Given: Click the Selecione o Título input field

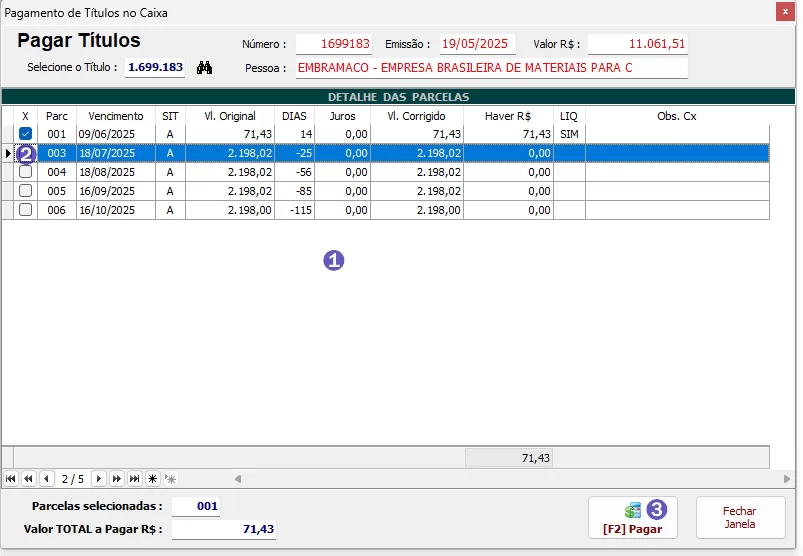Looking at the screenshot, I should click(x=154, y=68).
